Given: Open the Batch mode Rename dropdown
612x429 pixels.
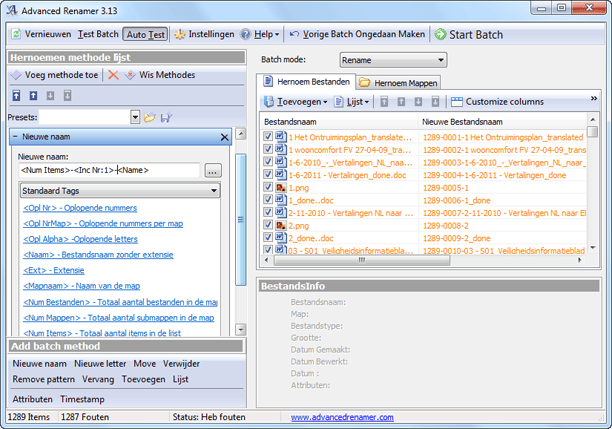Looking at the screenshot, I should coord(393,60).
